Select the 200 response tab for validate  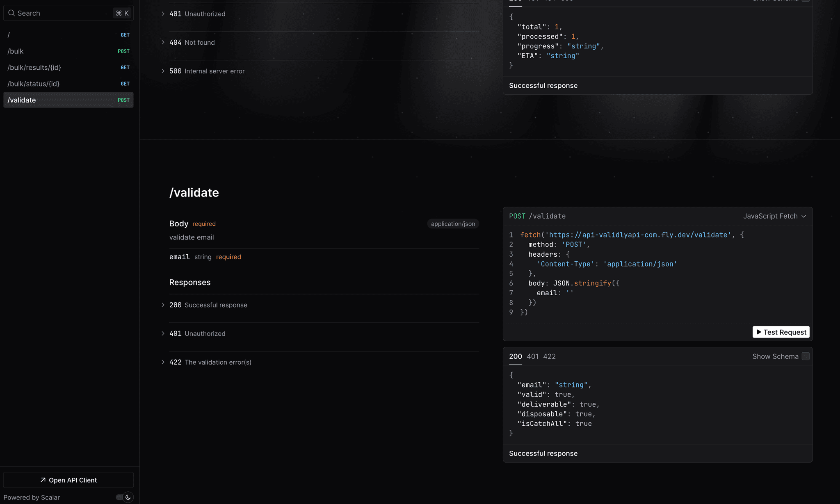pos(515,356)
